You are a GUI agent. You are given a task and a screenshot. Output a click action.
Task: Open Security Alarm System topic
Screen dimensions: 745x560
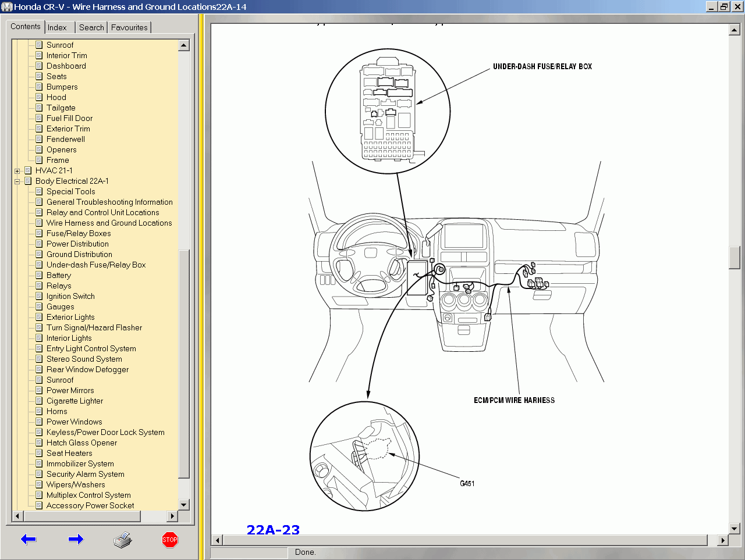tap(86, 474)
